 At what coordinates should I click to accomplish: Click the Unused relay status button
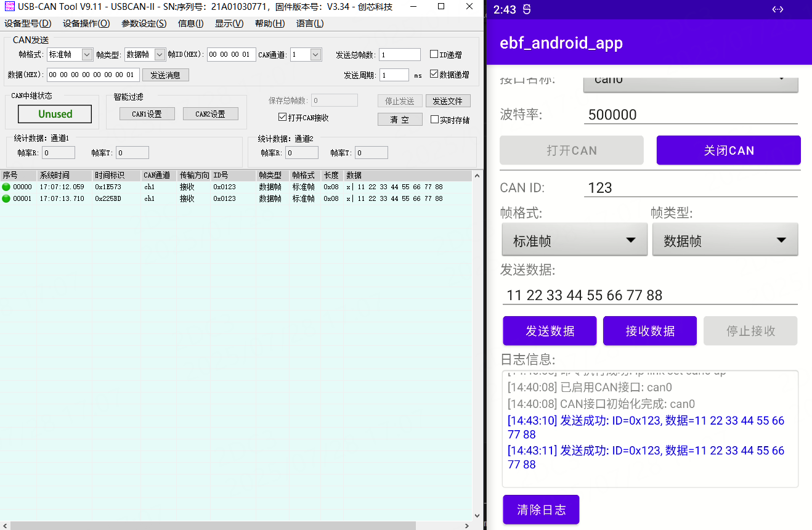(55, 114)
